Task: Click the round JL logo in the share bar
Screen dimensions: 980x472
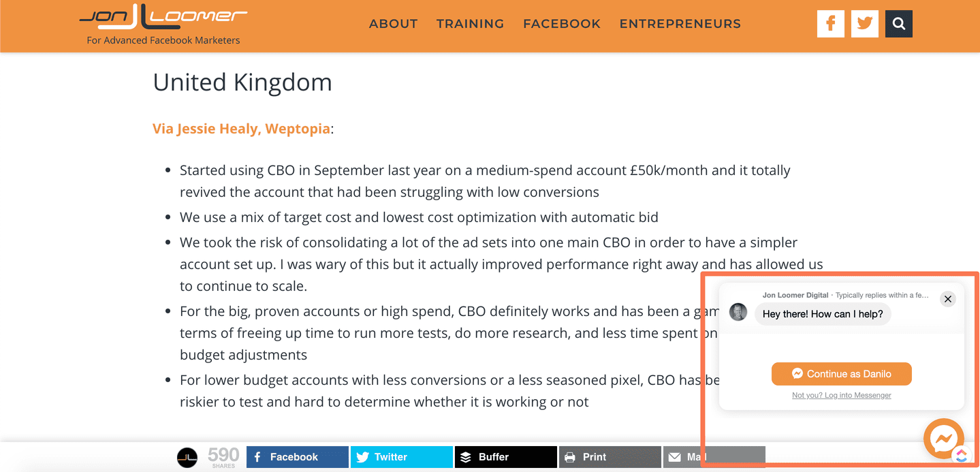Action: (187, 457)
